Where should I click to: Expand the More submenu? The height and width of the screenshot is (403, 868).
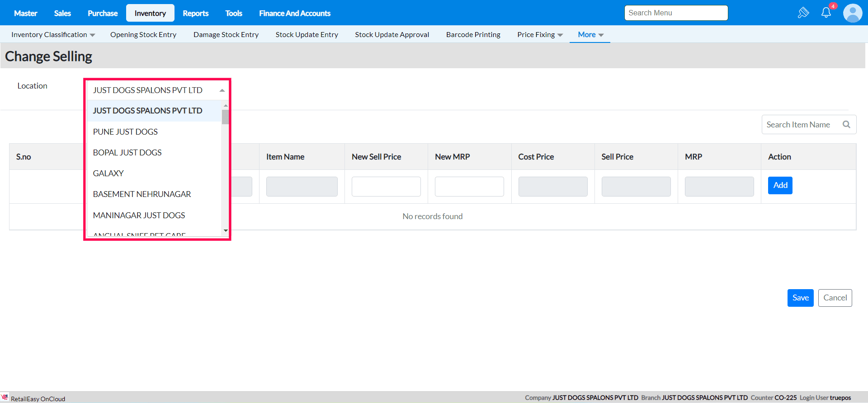tap(590, 35)
